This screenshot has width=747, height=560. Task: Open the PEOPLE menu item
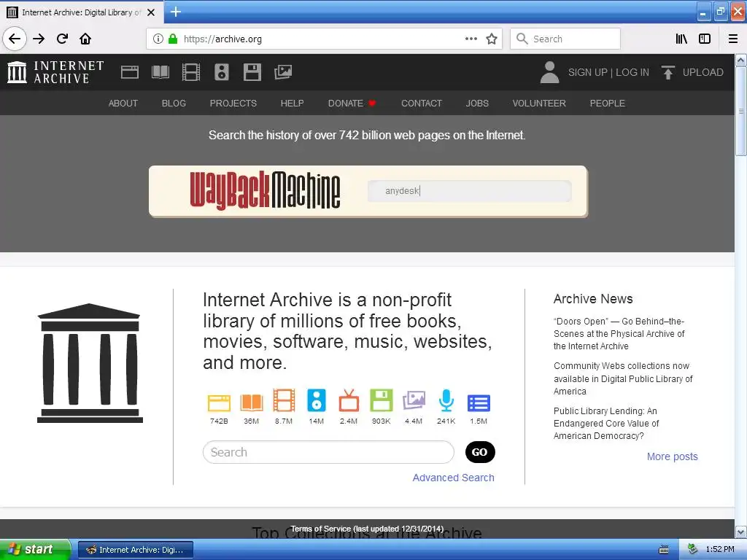[608, 104]
